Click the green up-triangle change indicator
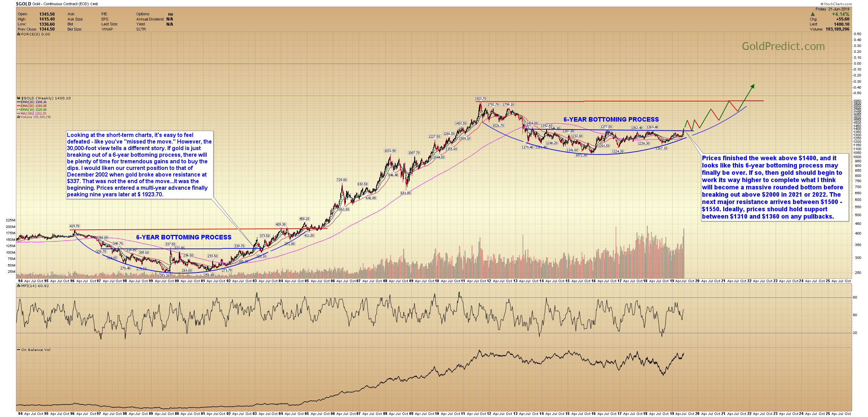This screenshot has height=417, width=868. tap(812, 14)
